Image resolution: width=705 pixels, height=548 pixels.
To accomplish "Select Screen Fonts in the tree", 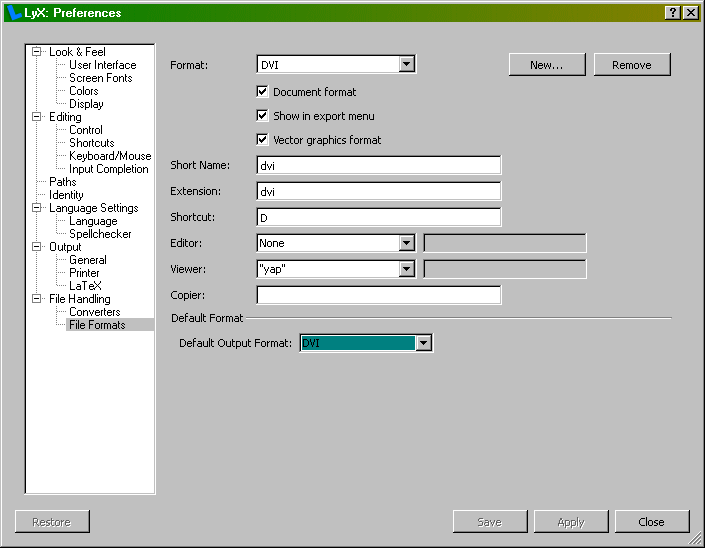I will click(101, 78).
